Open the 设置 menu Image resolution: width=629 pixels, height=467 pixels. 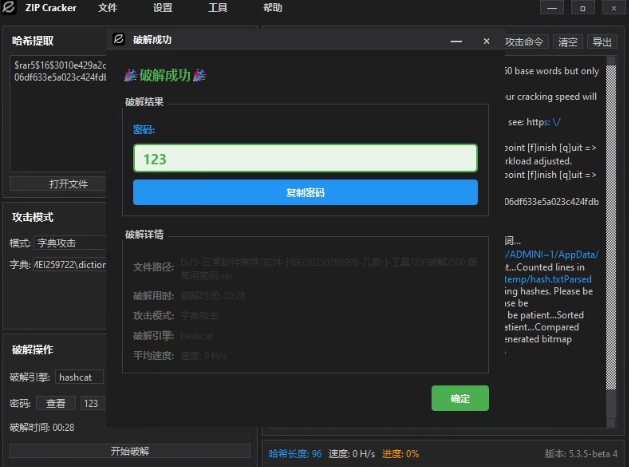(x=162, y=8)
